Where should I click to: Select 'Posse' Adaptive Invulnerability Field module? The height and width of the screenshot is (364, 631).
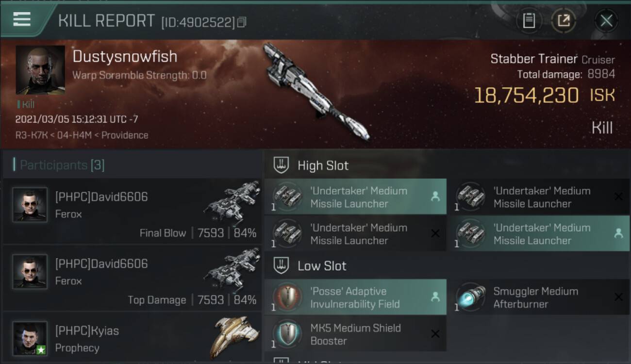click(x=355, y=297)
